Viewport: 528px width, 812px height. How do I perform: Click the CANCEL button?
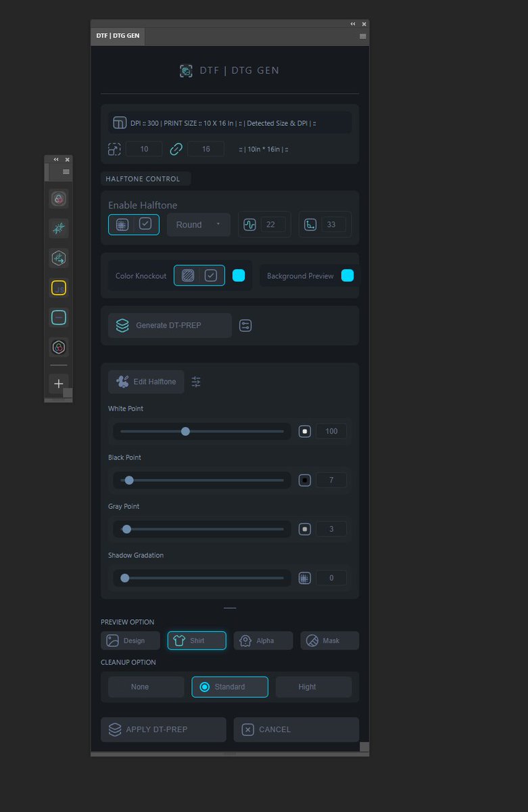296,729
